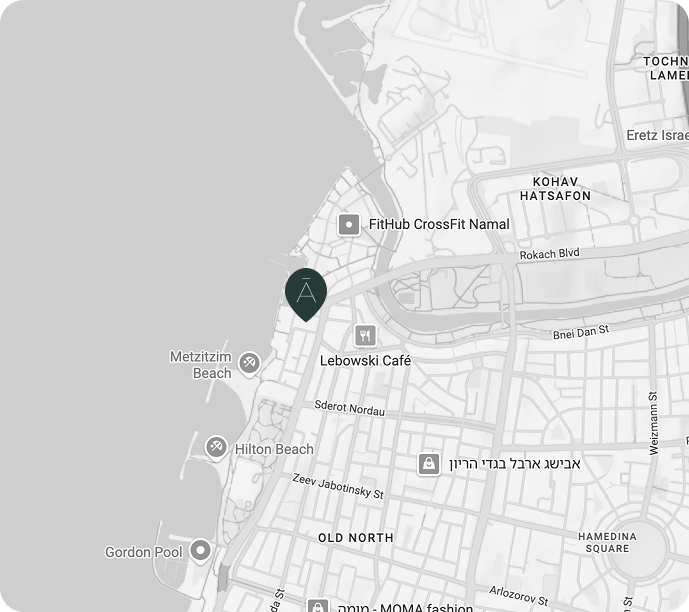Click the FitHub CrossFit Namal label
689x612 pixels.
(439, 224)
